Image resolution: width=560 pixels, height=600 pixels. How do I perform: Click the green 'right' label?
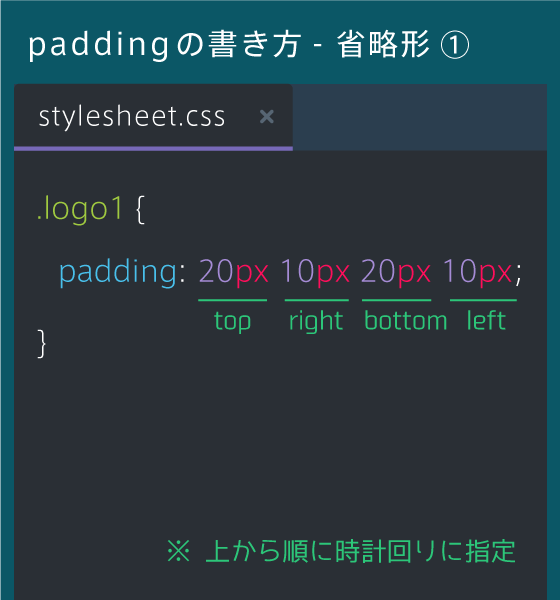(x=316, y=321)
